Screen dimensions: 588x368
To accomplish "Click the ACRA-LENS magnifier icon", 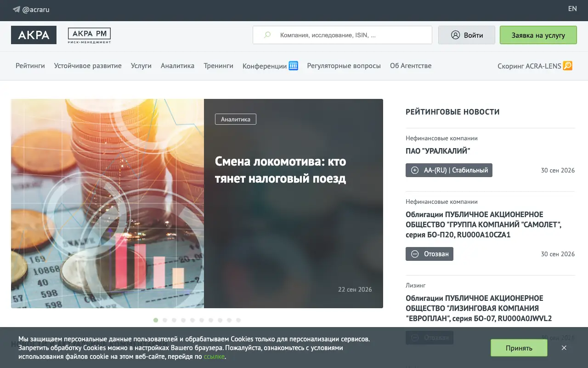I will coord(568,66).
